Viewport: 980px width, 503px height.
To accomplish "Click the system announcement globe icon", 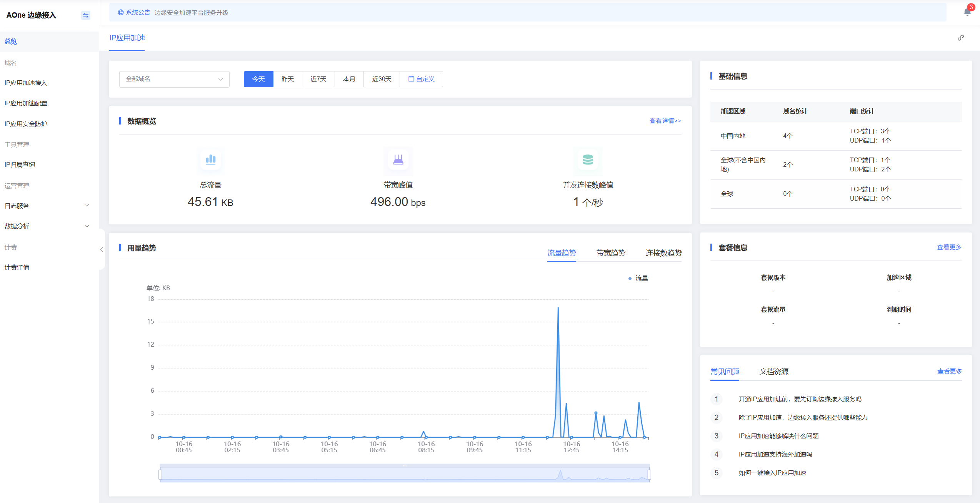I will pos(121,12).
